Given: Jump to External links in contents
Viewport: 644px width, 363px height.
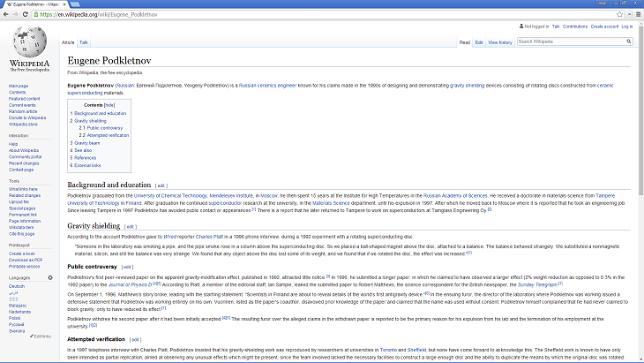Looking at the screenshot, I should point(87,165).
